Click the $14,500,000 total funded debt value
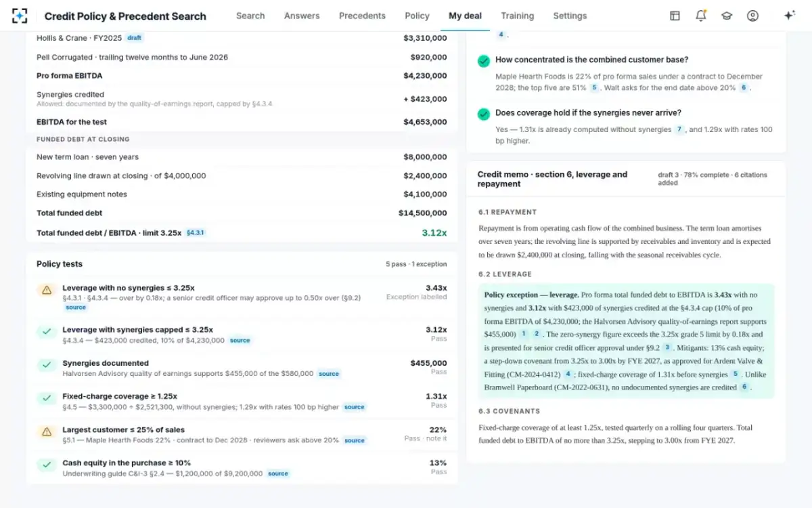The height and width of the screenshot is (508, 812). (423, 213)
